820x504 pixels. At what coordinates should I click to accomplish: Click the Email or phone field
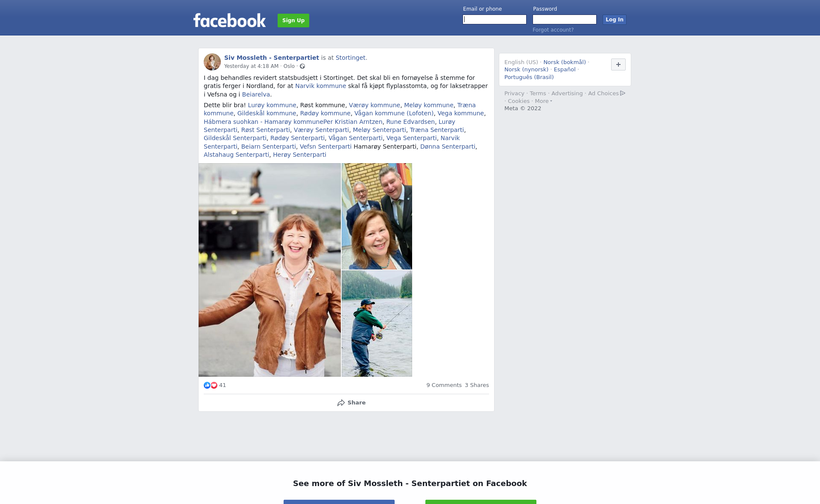(495, 20)
